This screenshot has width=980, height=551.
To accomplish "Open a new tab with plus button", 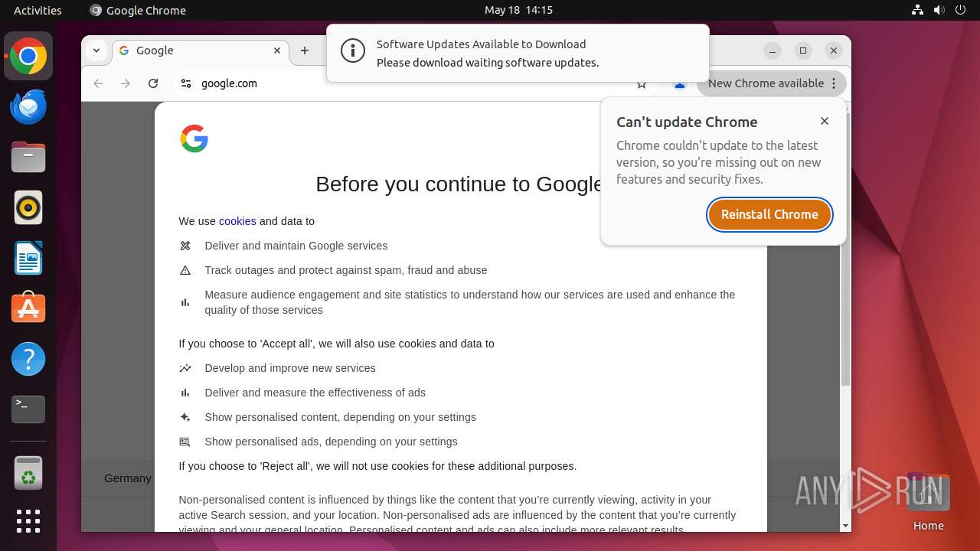I will 305,51.
